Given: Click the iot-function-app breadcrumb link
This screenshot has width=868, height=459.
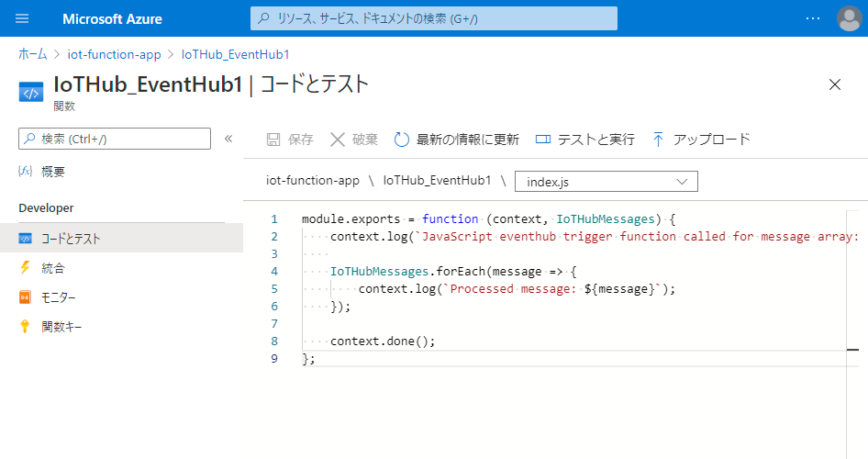Looking at the screenshot, I should [114, 54].
